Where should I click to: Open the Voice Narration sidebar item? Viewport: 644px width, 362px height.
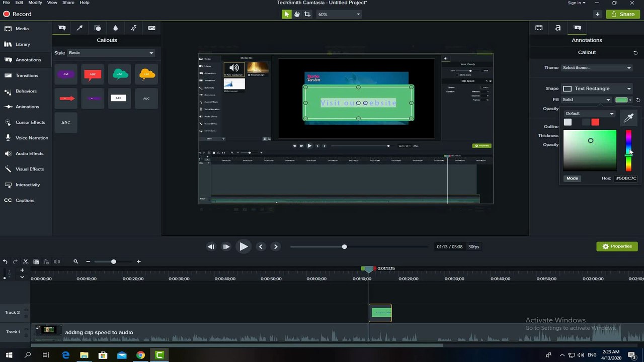26,138
